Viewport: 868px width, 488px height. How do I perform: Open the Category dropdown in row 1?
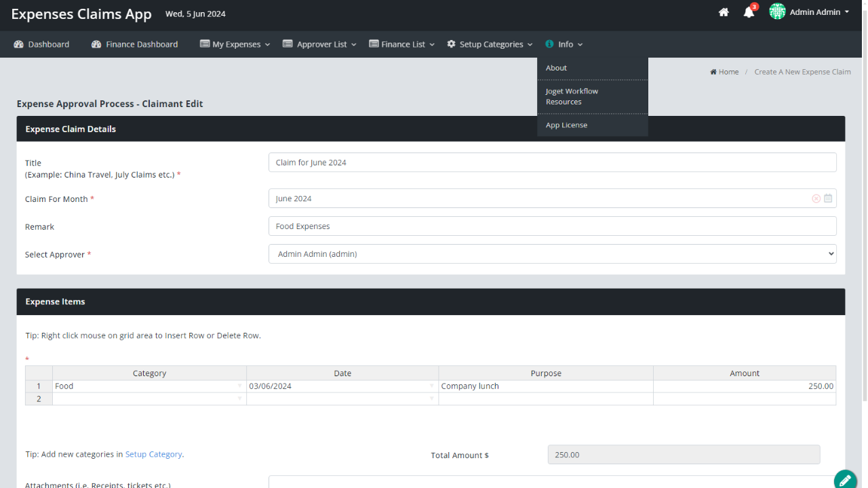[x=239, y=386]
